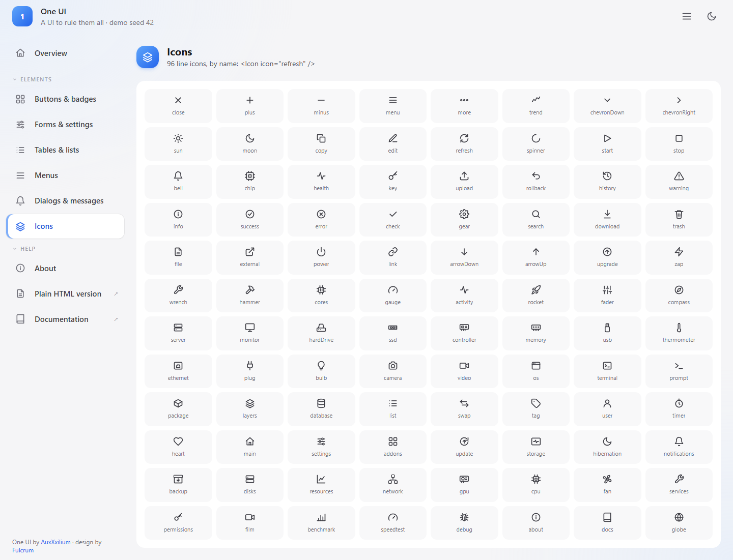This screenshot has width=733, height=560.
Task: Go to Buttons & badges
Action: [65, 99]
